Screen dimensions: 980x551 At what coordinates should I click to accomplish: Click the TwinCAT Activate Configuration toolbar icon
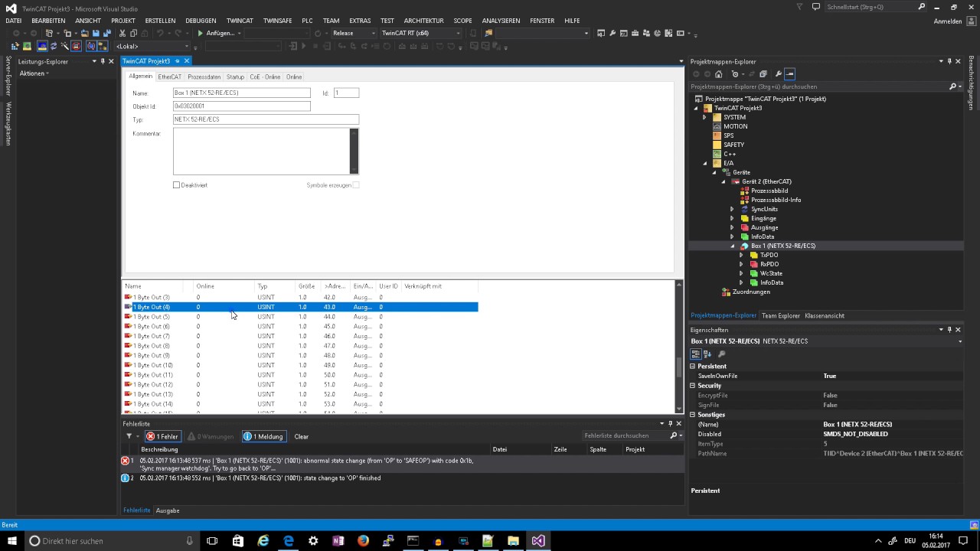pos(15,46)
